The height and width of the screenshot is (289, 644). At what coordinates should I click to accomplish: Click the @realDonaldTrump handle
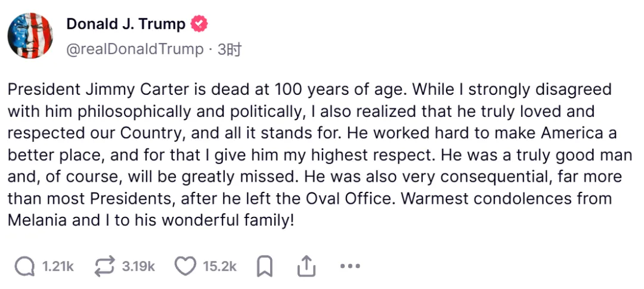coord(135,49)
